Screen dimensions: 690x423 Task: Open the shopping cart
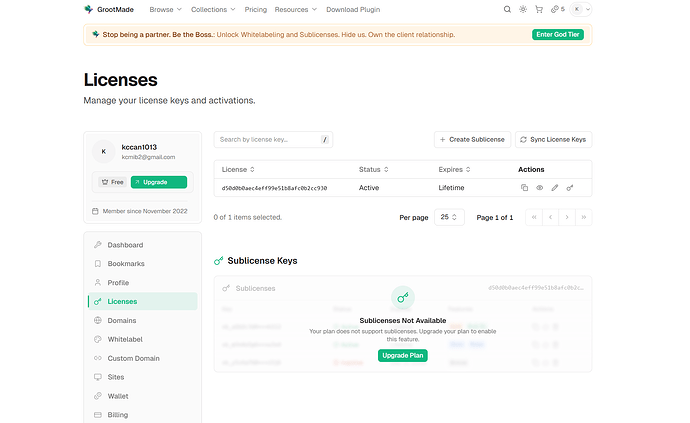[x=538, y=9]
